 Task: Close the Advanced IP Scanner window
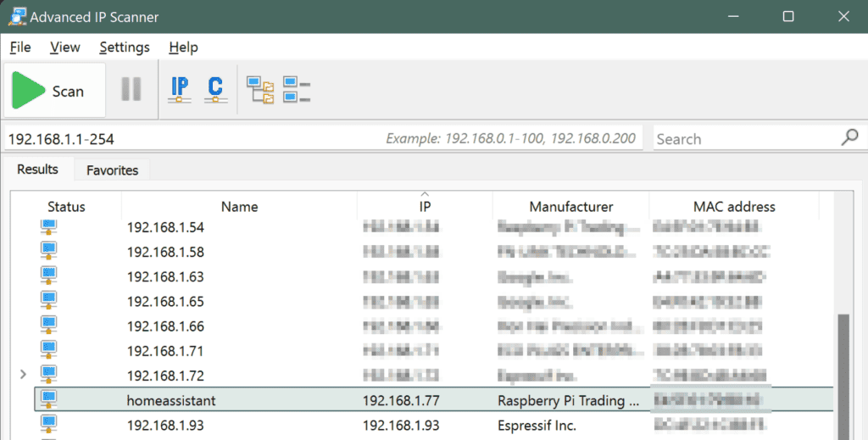843,16
